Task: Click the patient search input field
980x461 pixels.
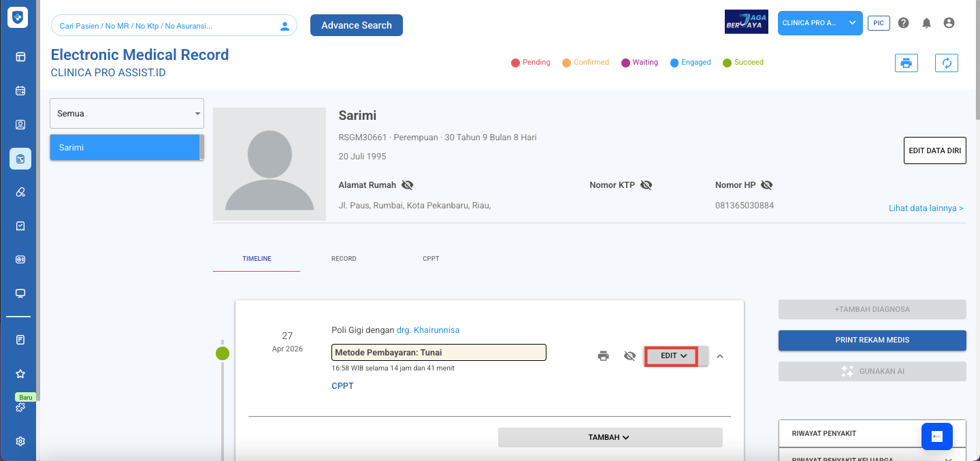Action: tap(167, 26)
